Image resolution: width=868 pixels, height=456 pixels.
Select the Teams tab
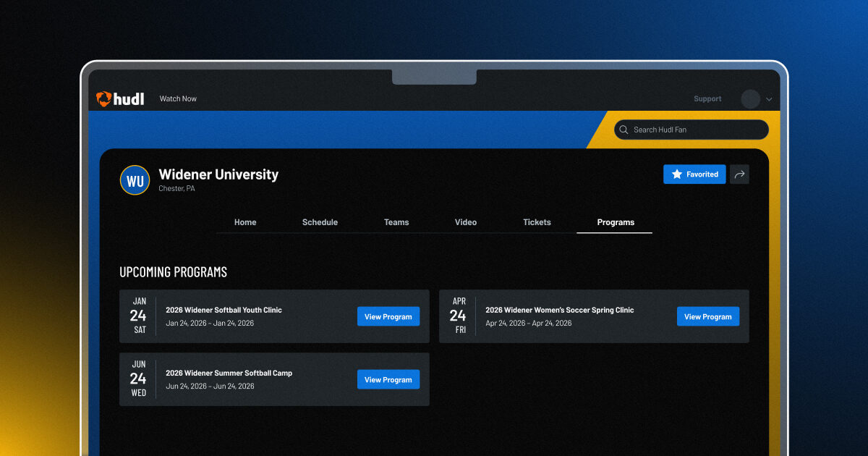[x=396, y=222]
